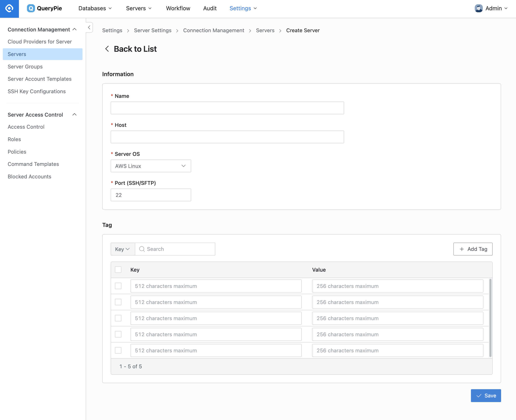The height and width of the screenshot is (420, 516).
Task: Click the QueryPie Q brand icon
Action: coord(31,8)
